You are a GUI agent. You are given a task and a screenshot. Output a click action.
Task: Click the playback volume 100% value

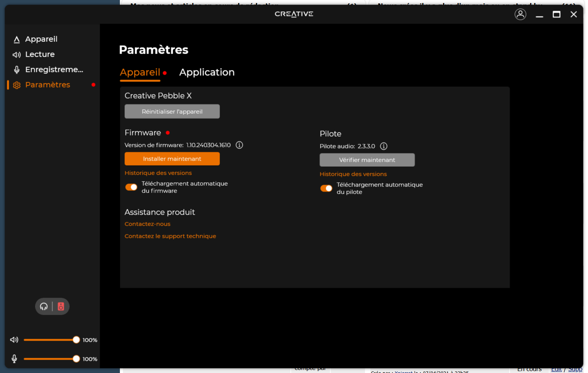(90, 340)
